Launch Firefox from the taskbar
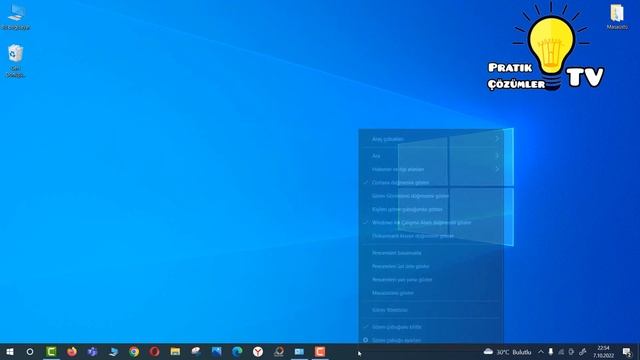Screen dimensions: 640x360 tap(72, 351)
